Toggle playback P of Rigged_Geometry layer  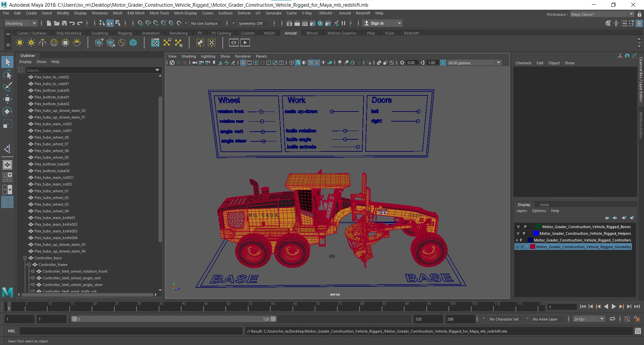(522, 247)
